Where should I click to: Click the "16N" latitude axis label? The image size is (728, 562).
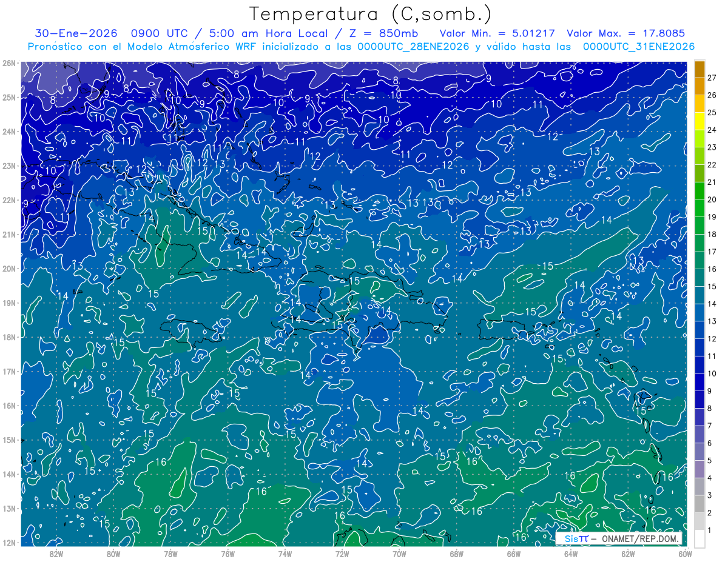(x=9, y=406)
